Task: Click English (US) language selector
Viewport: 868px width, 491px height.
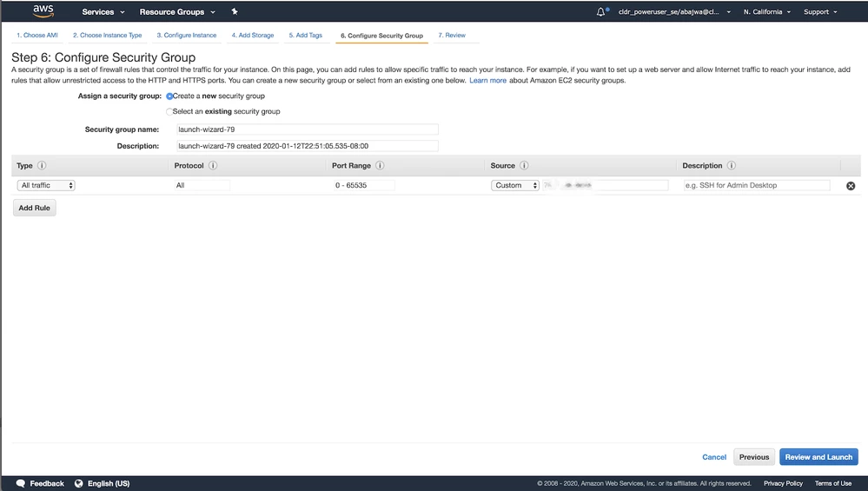Action: coord(109,483)
